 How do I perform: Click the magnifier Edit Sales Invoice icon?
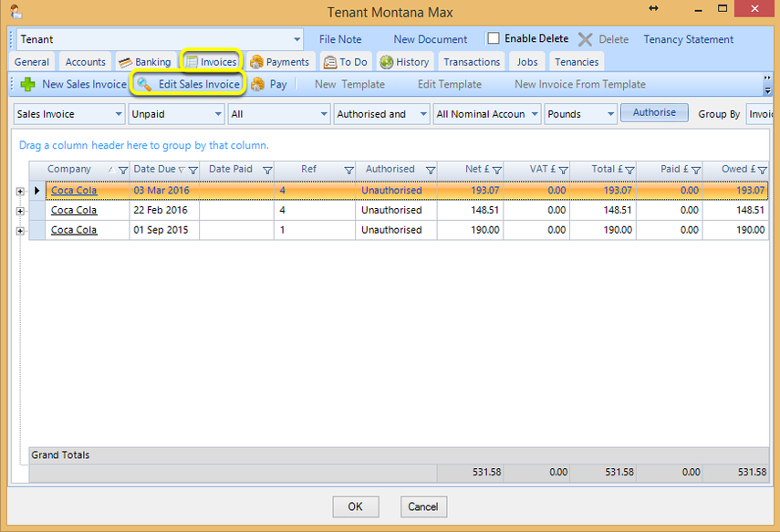(x=144, y=84)
